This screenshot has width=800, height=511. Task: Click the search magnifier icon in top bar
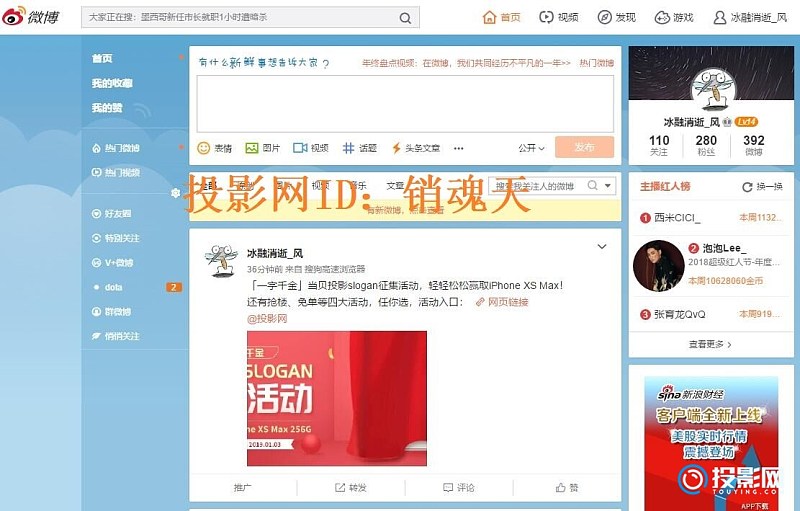[x=405, y=18]
